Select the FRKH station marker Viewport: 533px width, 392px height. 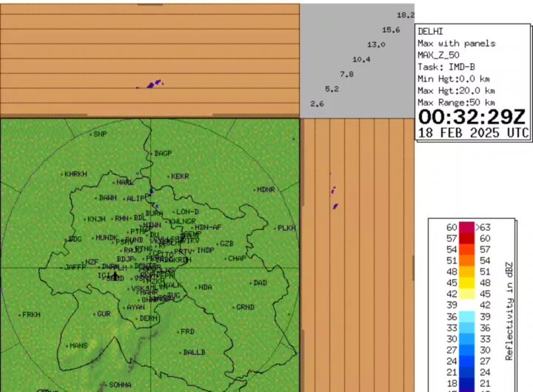(20, 315)
